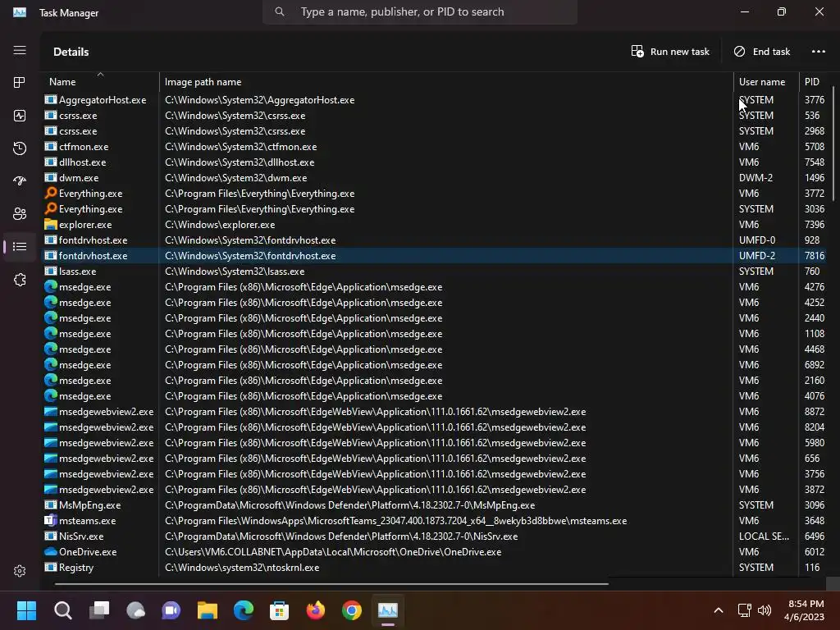Image resolution: width=840 pixels, height=630 pixels.
Task: Show hidden system tray icons
Action: click(719, 610)
